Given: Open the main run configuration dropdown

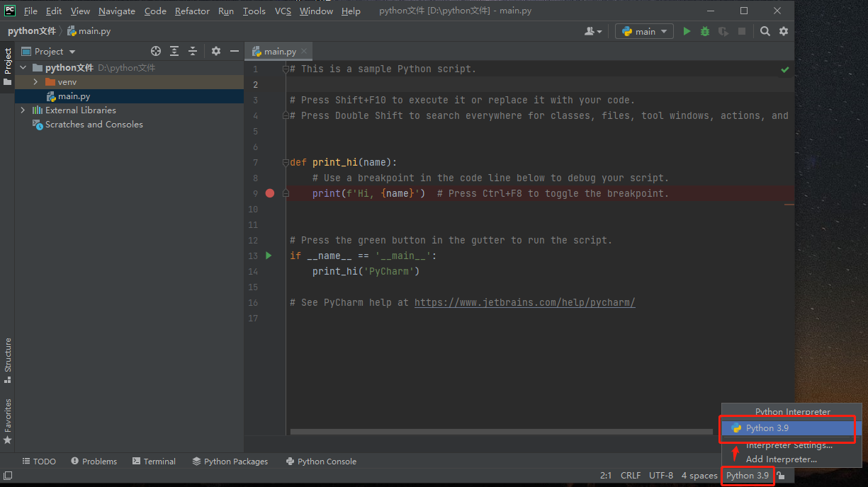Looking at the screenshot, I should pyautogui.click(x=644, y=31).
